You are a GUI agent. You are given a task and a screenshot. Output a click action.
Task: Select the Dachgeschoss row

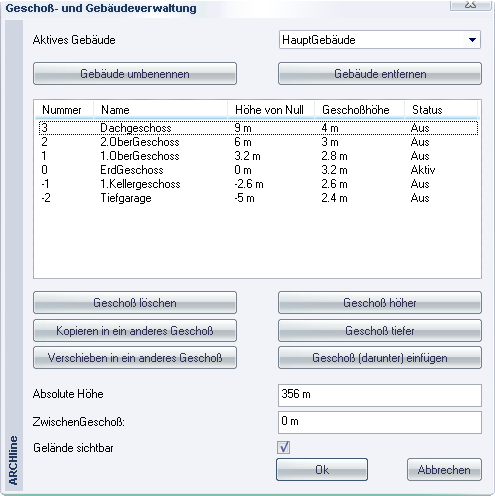click(x=258, y=128)
